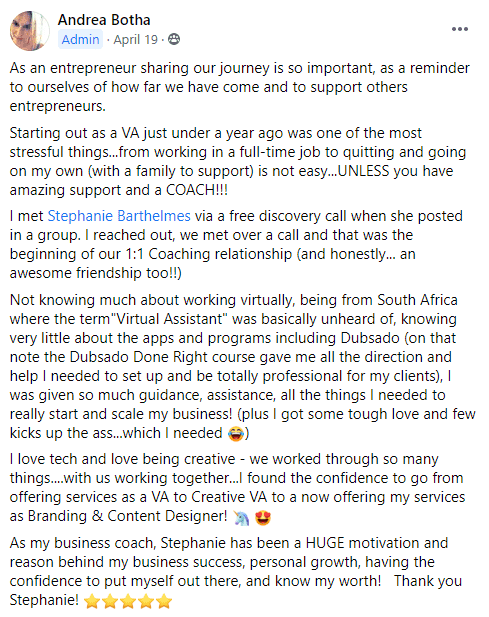The width and height of the screenshot is (489, 617).
Task: Click the word 'COACH!!!' in the post
Action: (x=197, y=190)
